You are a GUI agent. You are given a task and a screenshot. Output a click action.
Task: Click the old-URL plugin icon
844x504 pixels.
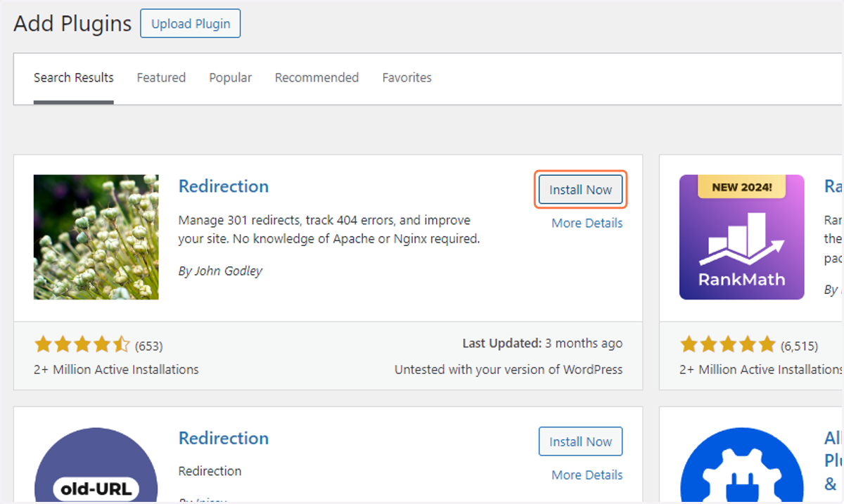[x=96, y=465]
